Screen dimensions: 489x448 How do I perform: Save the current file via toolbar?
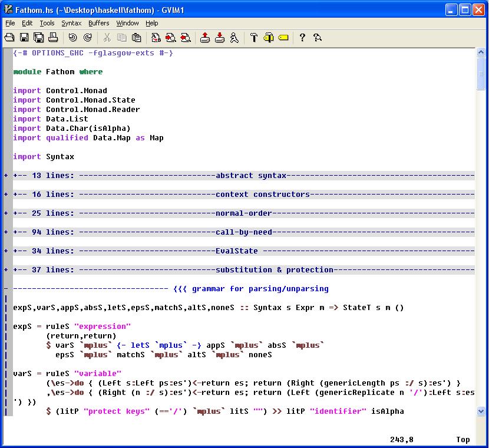click(x=24, y=38)
